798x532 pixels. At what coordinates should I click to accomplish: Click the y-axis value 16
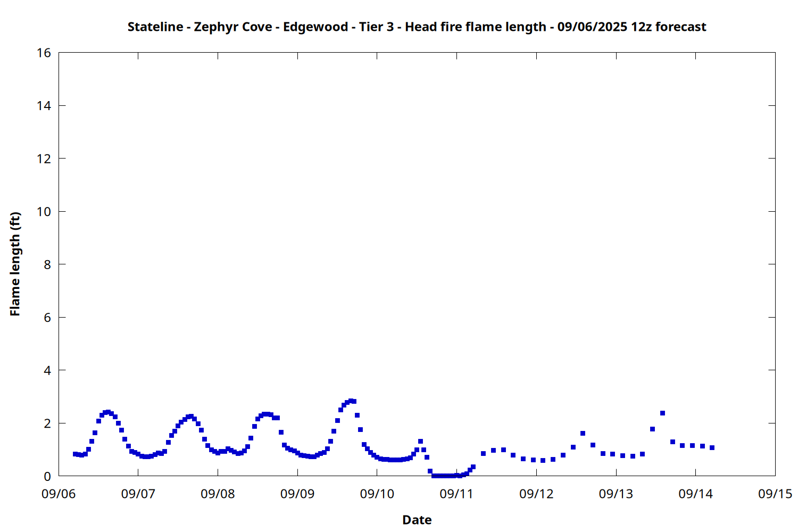44,53
